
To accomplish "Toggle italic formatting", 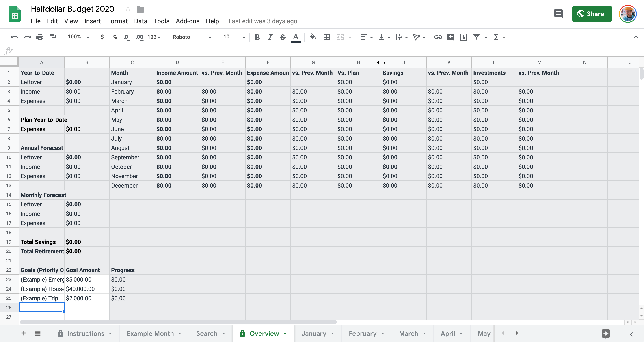I will coord(270,37).
